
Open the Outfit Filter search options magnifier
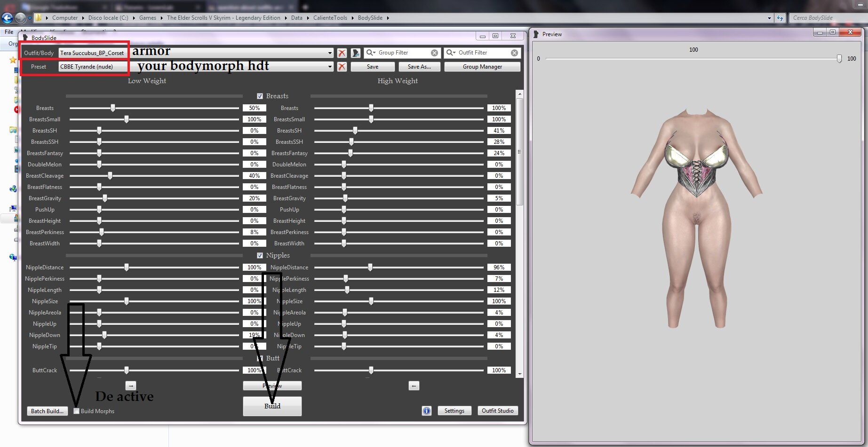[451, 53]
